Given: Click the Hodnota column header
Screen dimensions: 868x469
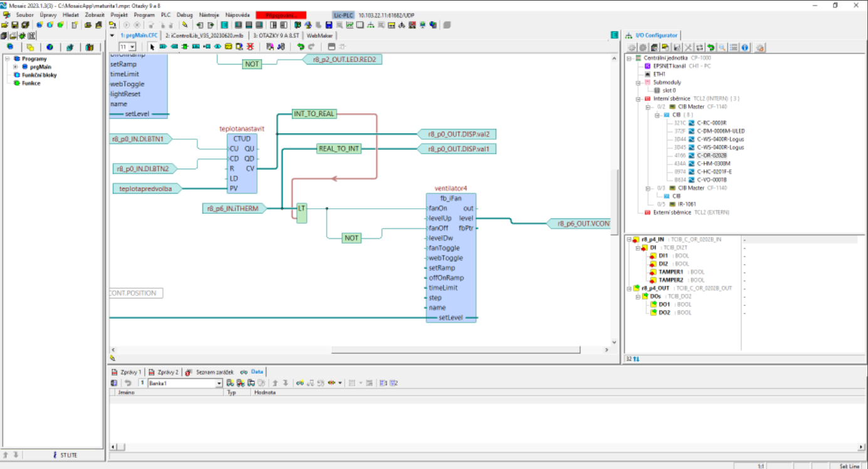Looking at the screenshot, I should (264, 393).
